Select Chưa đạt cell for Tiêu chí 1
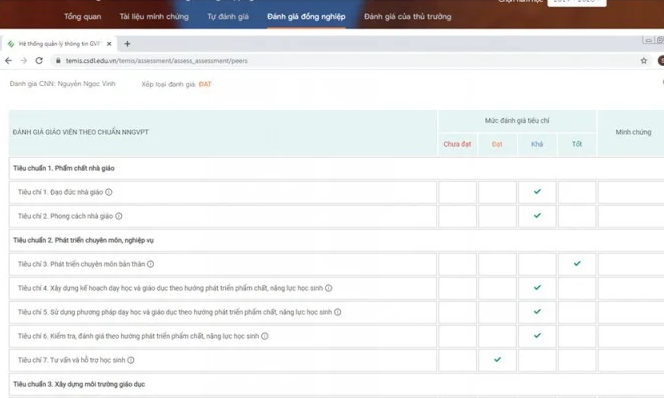Viewport: 664px width, 398px height. tap(457, 192)
